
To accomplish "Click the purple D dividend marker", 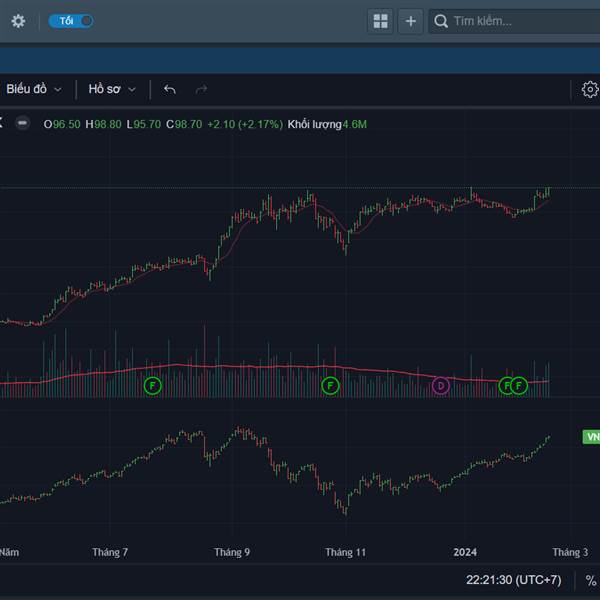I will pos(441,386).
